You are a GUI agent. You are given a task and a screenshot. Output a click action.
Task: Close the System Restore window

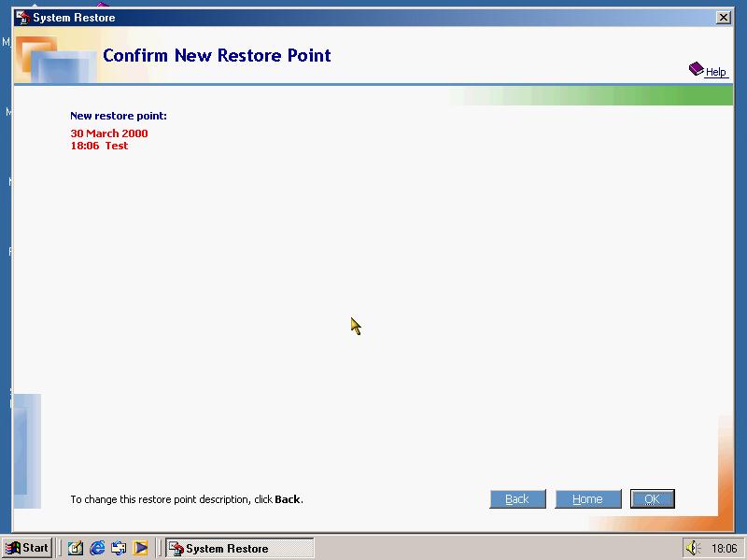723,18
